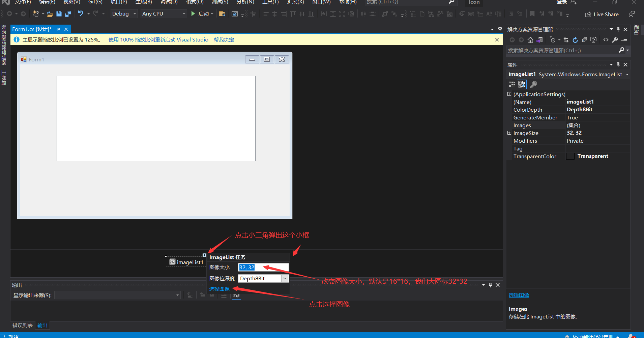
Task: Click the Live Share button
Action: click(602, 14)
